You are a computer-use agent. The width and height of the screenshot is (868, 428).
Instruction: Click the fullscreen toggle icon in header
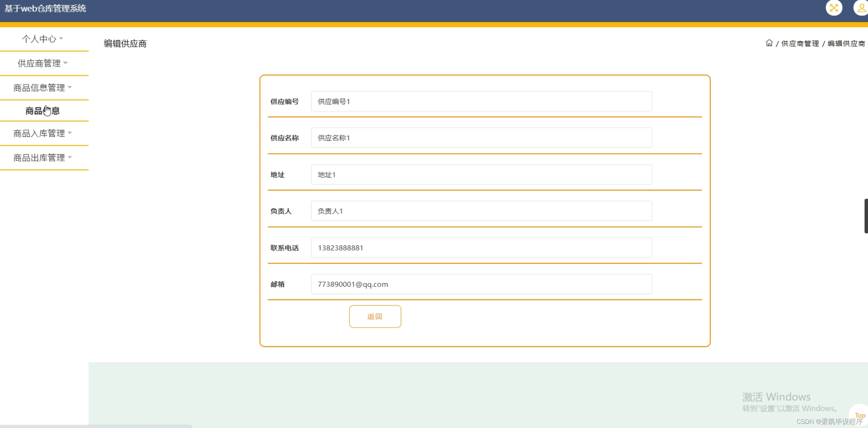(834, 8)
